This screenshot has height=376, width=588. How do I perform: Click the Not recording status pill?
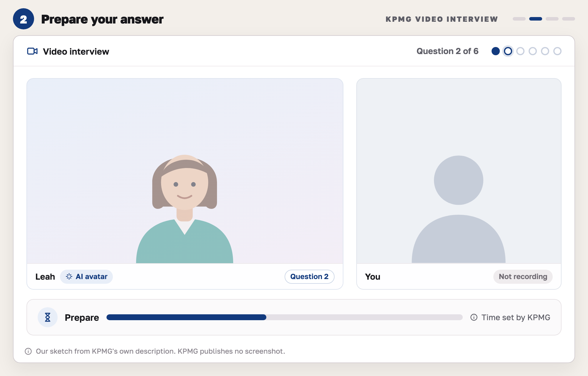point(523,276)
